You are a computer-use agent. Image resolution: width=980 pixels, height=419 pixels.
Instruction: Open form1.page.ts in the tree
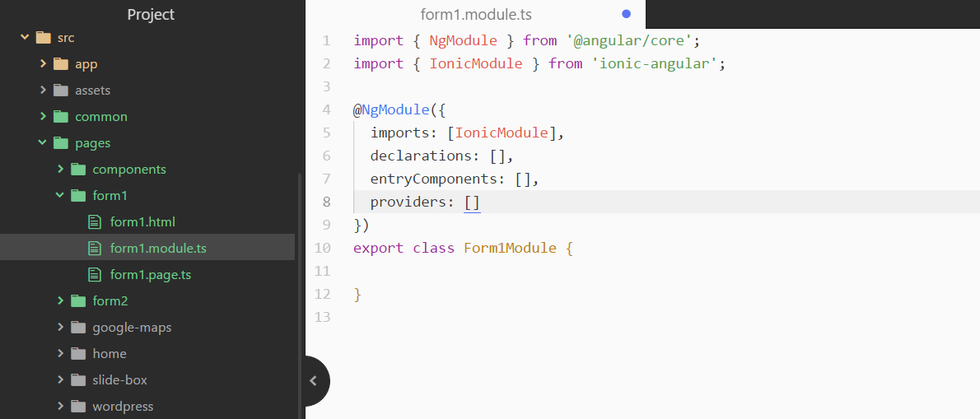point(151,274)
